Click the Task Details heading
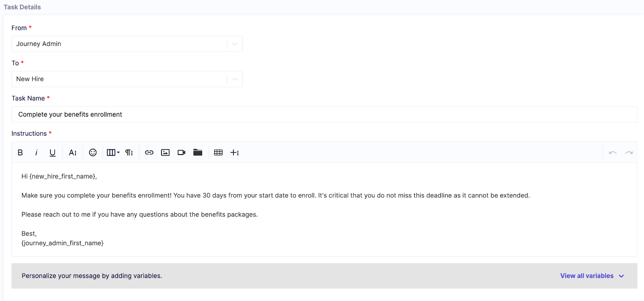Screen dimensions: 644x301 point(22,7)
